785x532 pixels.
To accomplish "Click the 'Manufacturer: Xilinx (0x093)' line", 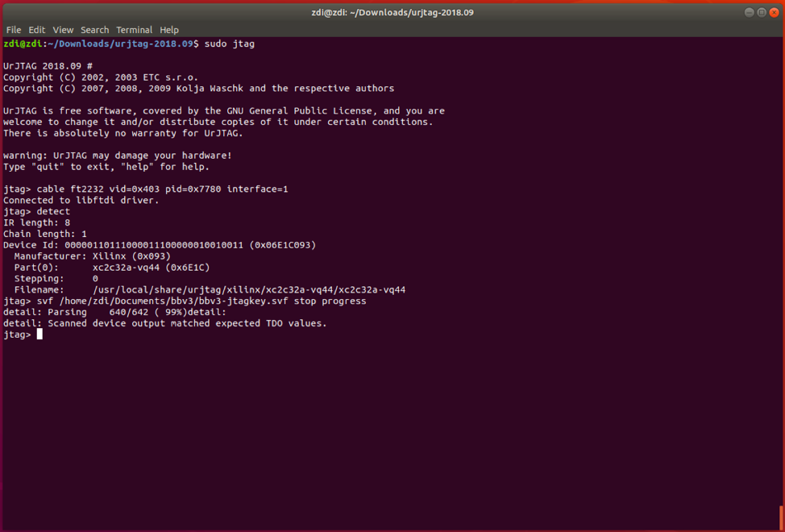I will coord(92,256).
